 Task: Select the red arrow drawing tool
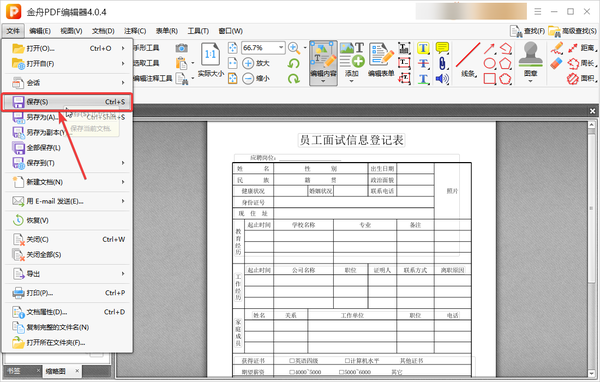point(489,48)
